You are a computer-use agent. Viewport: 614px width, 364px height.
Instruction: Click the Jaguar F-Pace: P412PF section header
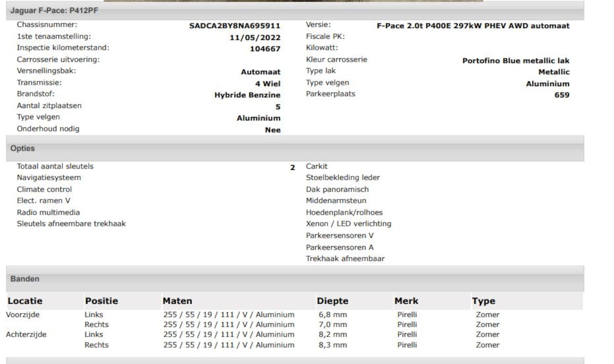[54, 11]
